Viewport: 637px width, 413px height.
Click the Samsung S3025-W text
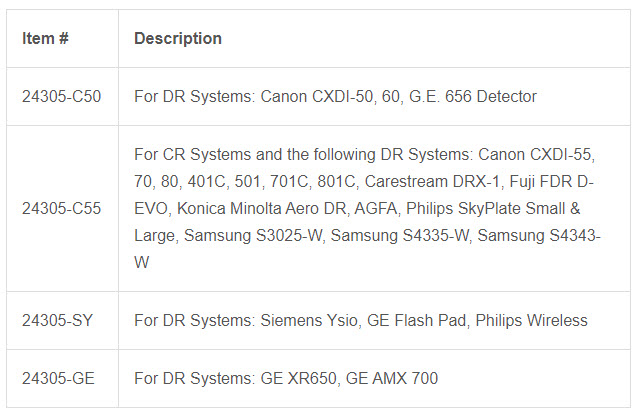253,236
